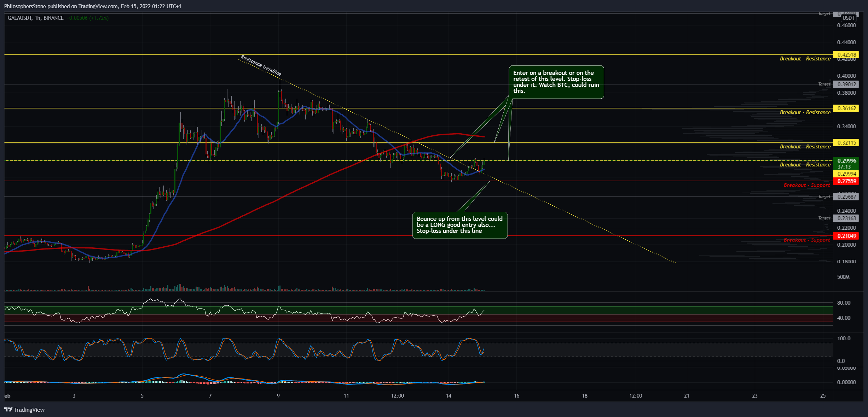Screen dimensions: 868x417
Task: Select the 0.23163 target price label
Action: point(846,218)
